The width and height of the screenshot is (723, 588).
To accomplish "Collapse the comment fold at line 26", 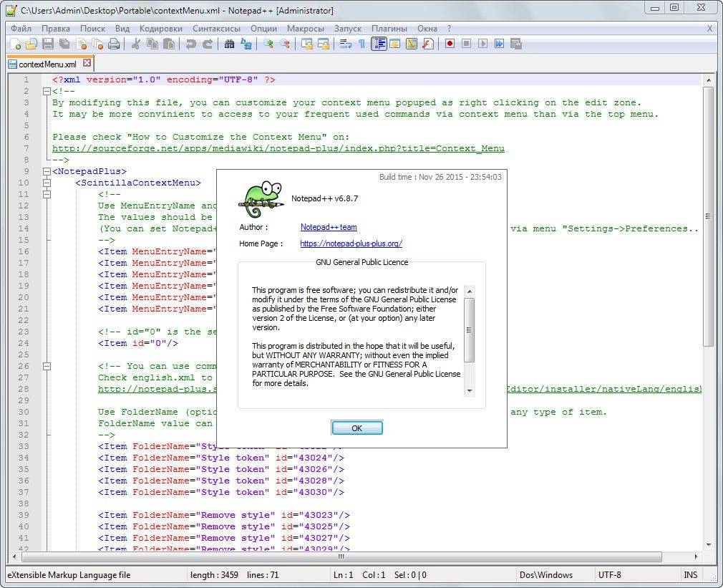I will (x=47, y=366).
